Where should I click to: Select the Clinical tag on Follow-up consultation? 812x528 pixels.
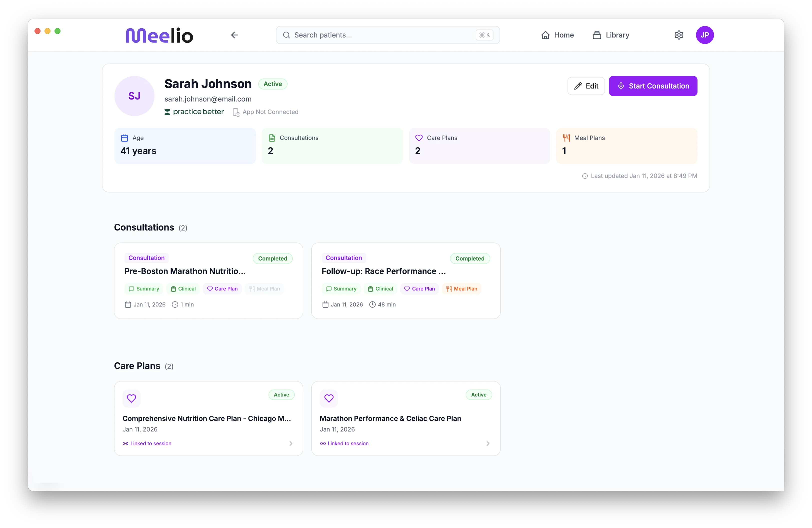[380, 288]
